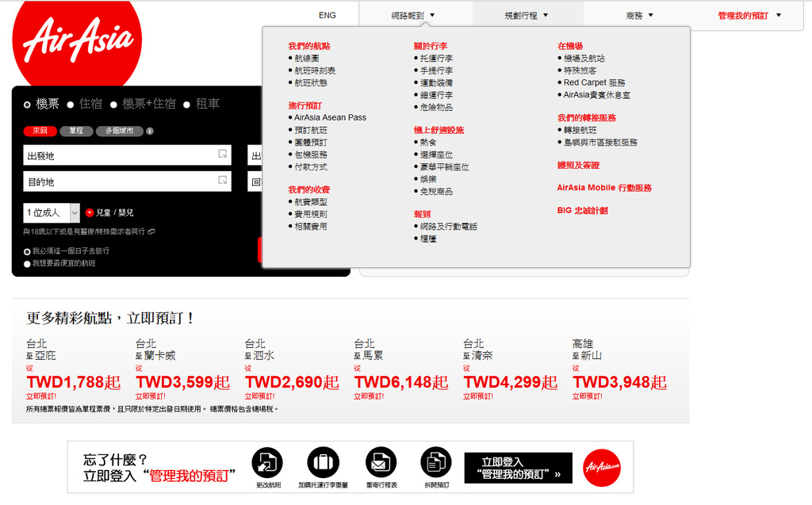Open 免稅商品 menu entry
Screen dimensions: 812x505
437,192
